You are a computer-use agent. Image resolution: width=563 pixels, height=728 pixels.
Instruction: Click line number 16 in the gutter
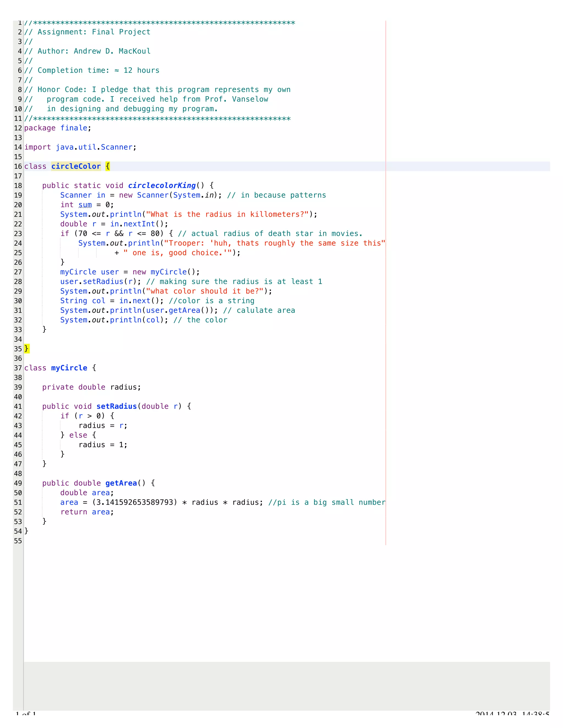pos(18,166)
